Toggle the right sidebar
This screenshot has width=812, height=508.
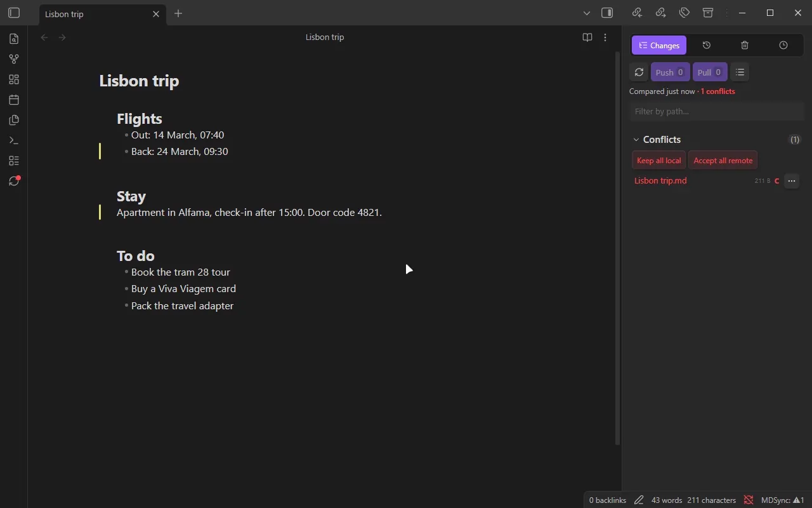pos(607,13)
